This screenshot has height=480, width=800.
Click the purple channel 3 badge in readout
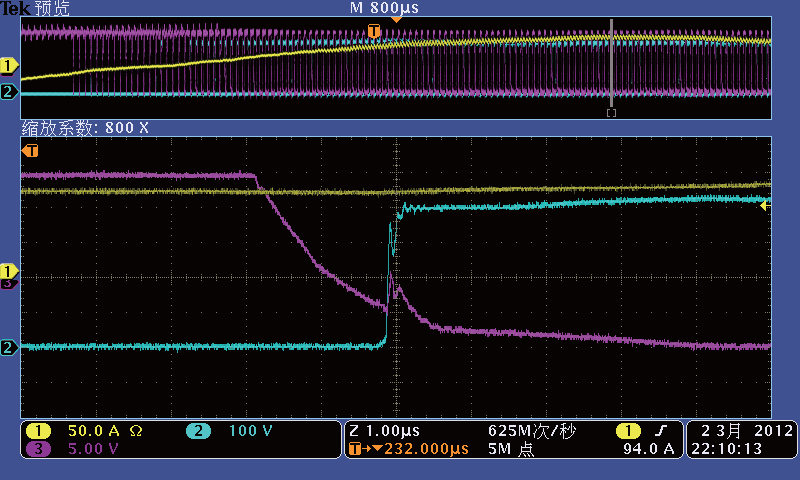[38, 449]
